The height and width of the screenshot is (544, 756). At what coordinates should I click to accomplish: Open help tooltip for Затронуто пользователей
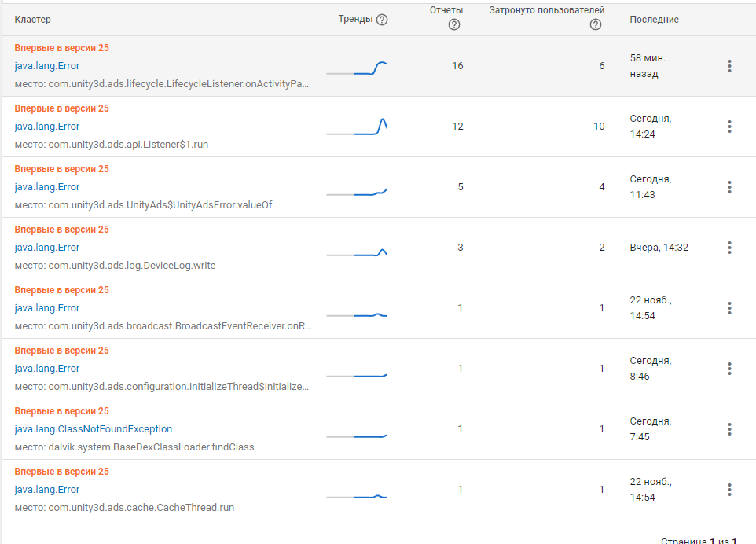point(596,24)
